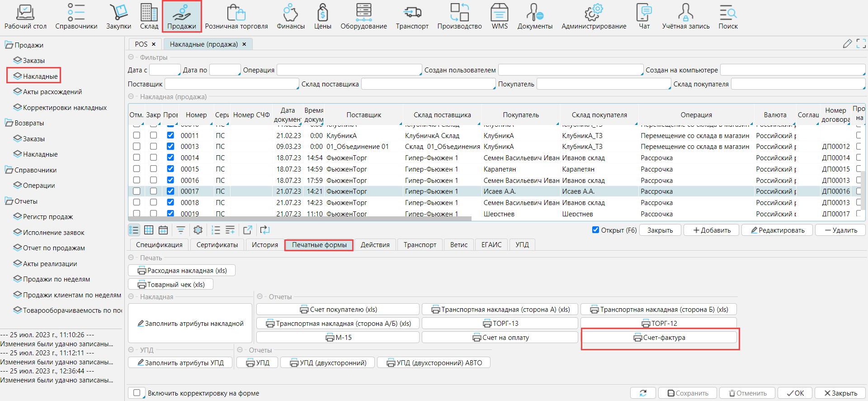Image resolution: width=868 pixels, height=401 pixels.
Task: Uncheck Пров checkbox for invoice 00014
Action: point(170,158)
